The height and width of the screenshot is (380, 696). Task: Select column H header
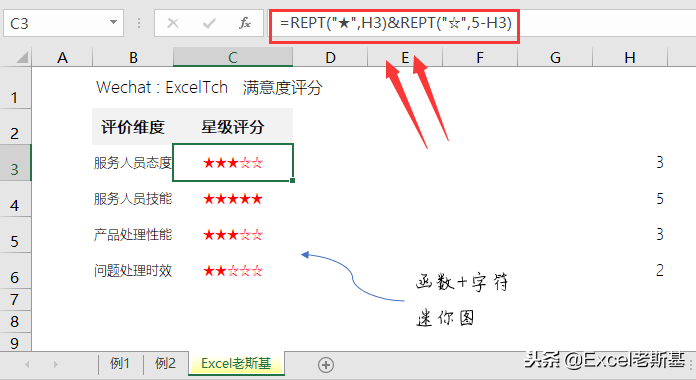click(x=629, y=58)
